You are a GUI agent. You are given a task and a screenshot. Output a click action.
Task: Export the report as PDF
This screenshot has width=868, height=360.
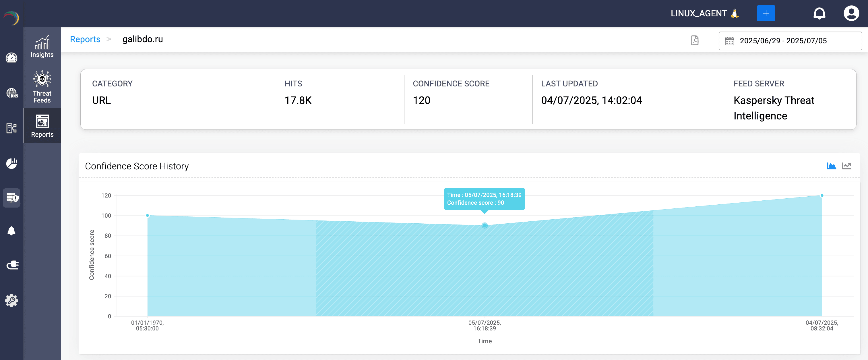pos(694,40)
